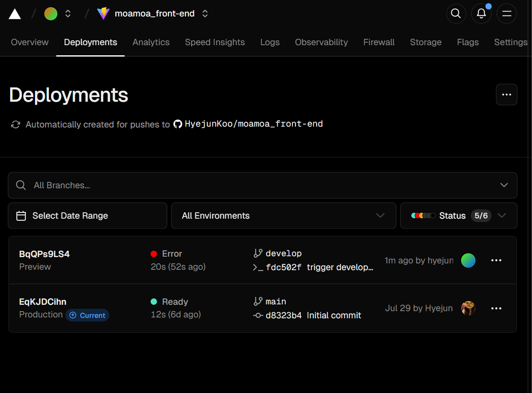Open the team avatar circle in breadcrumb
532x393 pixels.
pyautogui.click(x=51, y=14)
